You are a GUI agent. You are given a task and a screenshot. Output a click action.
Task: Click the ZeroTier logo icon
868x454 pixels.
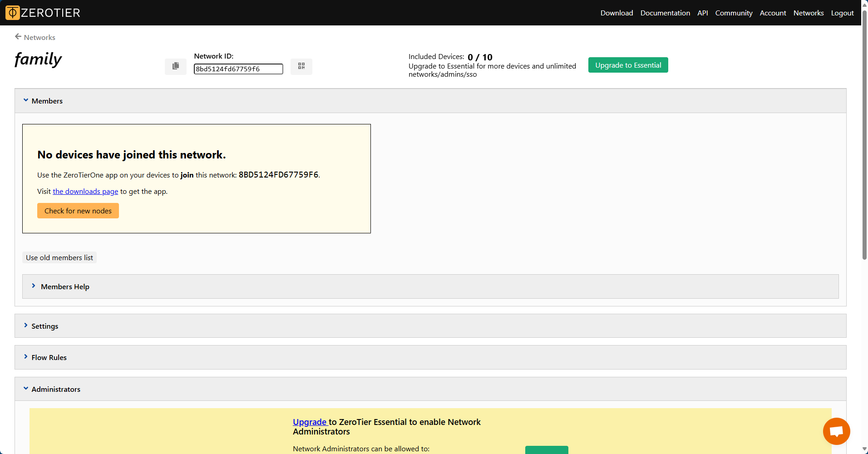pyautogui.click(x=13, y=13)
